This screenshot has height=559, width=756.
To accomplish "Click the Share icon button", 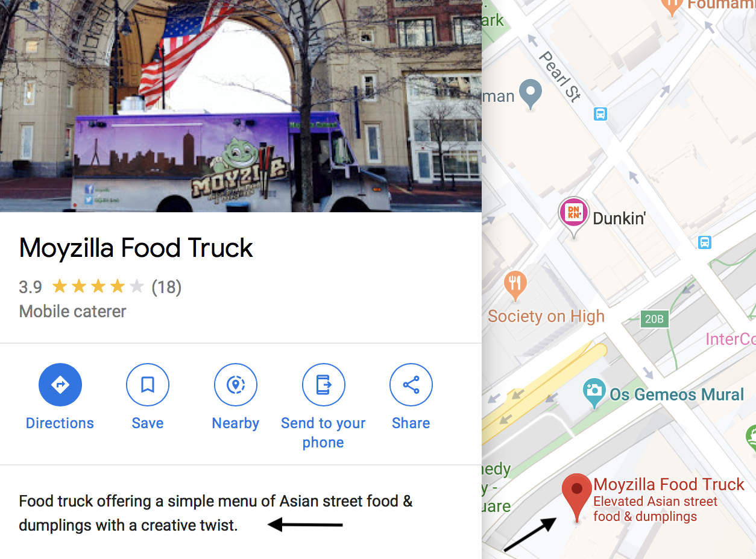I will tap(411, 385).
